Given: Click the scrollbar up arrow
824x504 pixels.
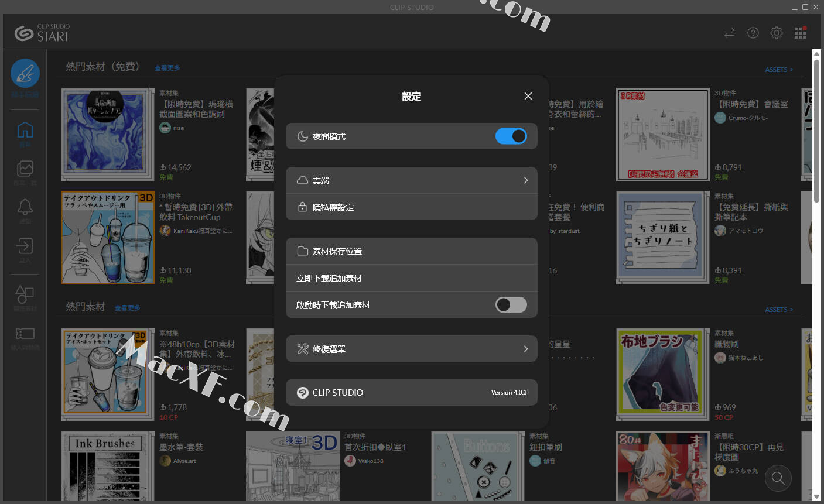Looking at the screenshot, I should point(816,54).
